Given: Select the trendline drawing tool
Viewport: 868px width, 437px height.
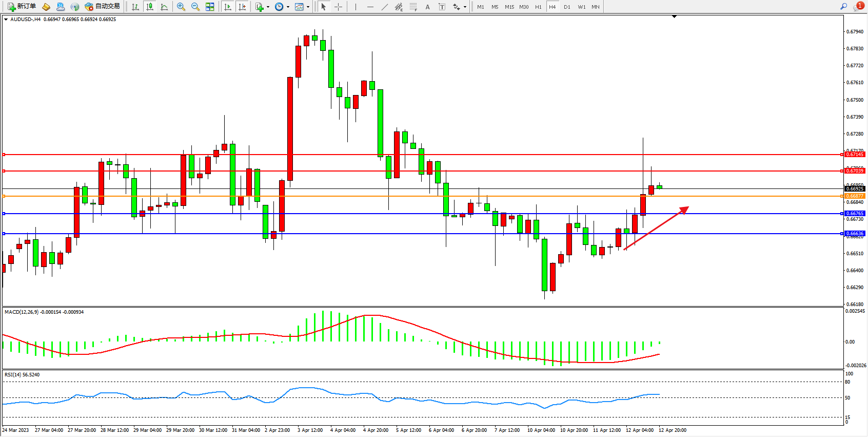Looking at the screenshot, I should point(385,7).
